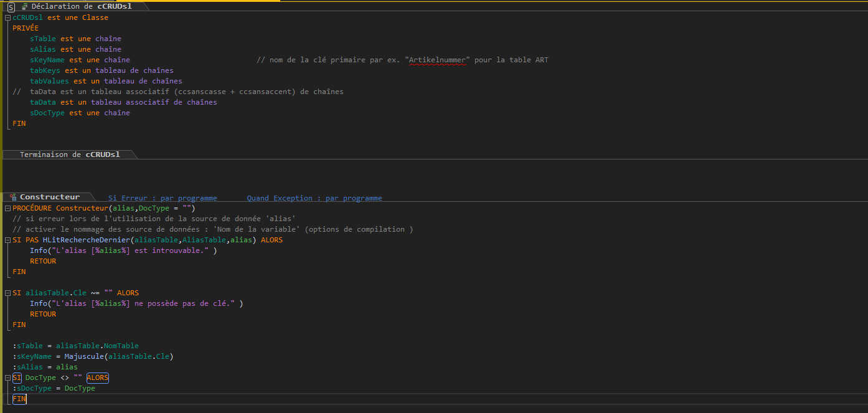868x413 pixels.
Task: Click the 'sKeyName est une chaîne' declaration
Action: (x=80, y=60)
